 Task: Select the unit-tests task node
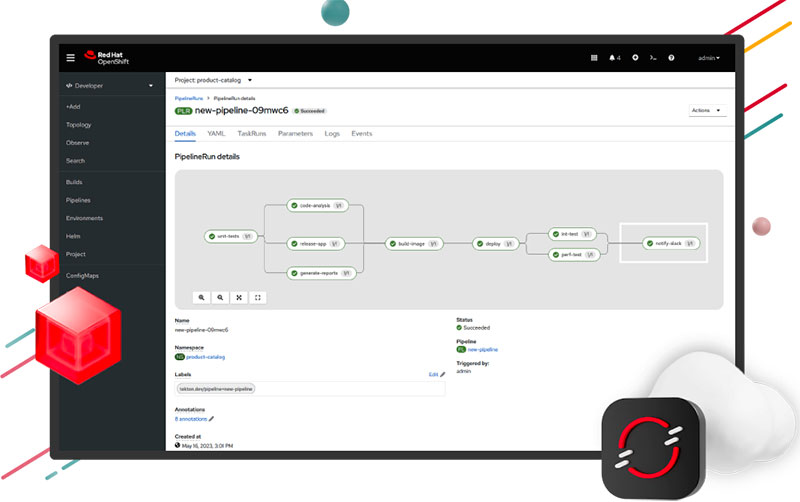click(x=231, y=236)
